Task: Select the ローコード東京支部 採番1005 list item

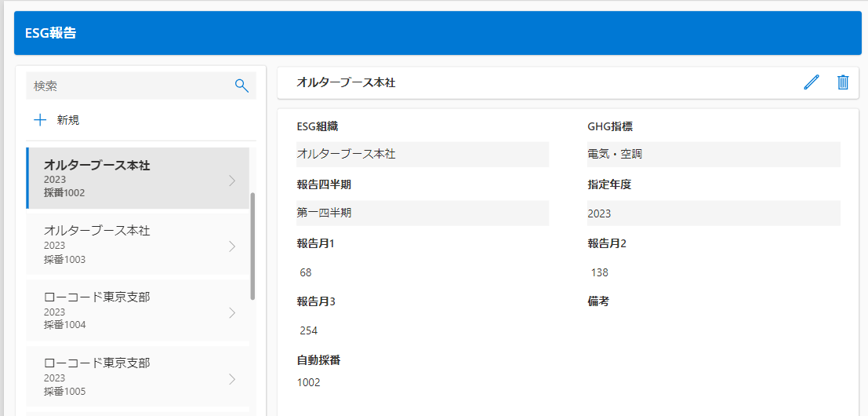Action: (138, 377)
